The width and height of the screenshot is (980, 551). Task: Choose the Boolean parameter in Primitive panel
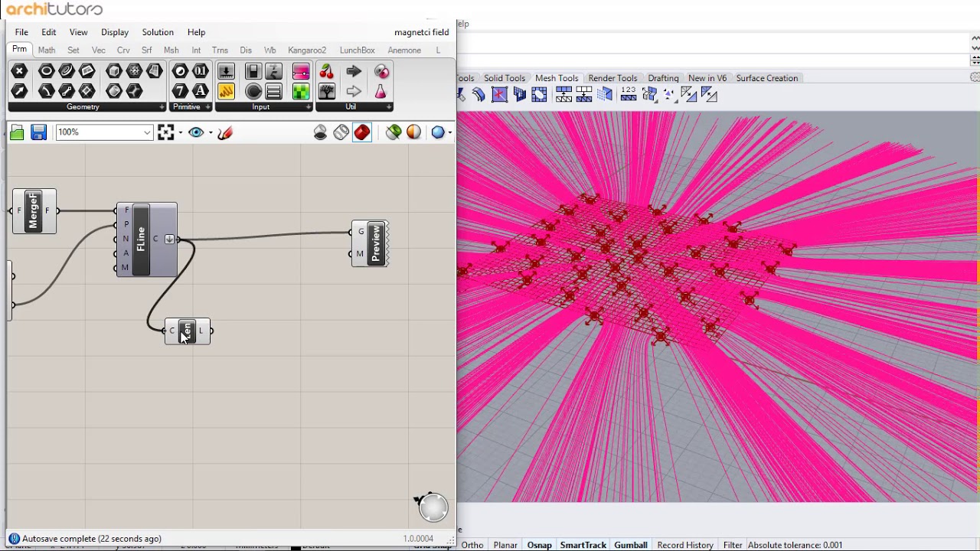tap(180, 71)
